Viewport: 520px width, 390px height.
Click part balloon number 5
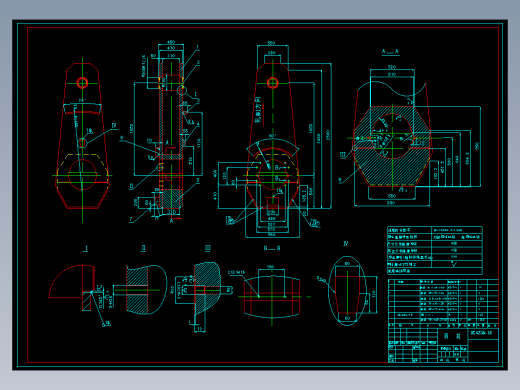click(x=198, y=180)
